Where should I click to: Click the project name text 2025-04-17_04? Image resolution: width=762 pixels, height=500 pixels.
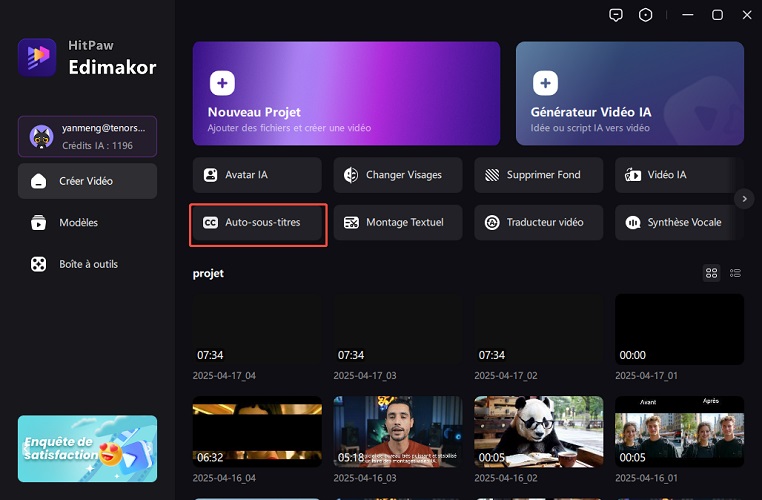click(x=224, y=376)
